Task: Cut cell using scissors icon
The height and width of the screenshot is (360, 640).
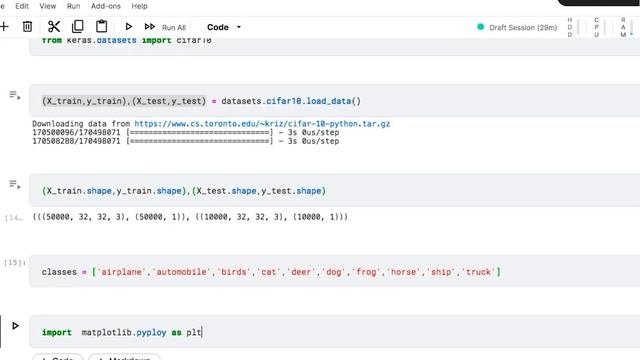Action: [53, 27]
